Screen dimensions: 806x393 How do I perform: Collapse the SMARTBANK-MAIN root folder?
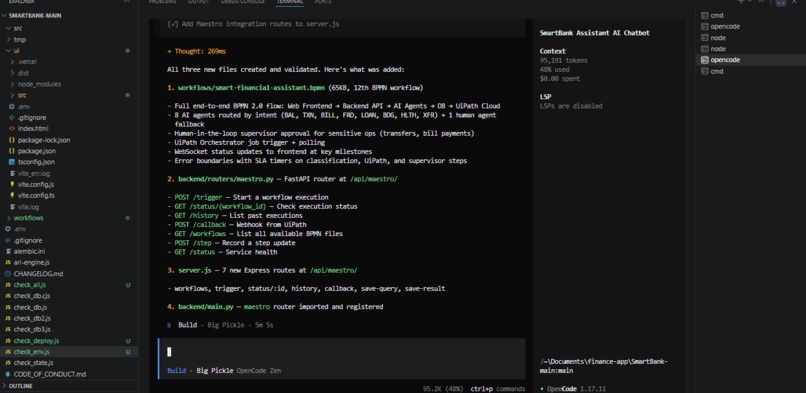35,15
